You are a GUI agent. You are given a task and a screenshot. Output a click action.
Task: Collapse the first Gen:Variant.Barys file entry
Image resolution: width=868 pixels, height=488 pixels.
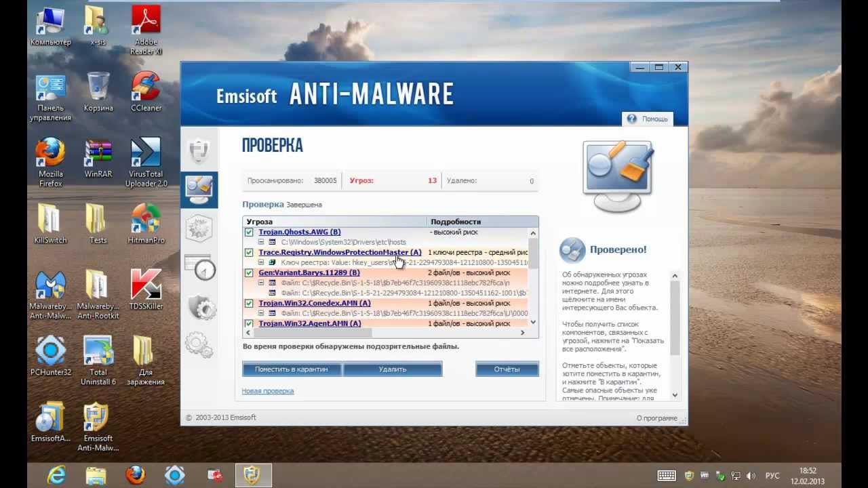[x=262, y=283]
